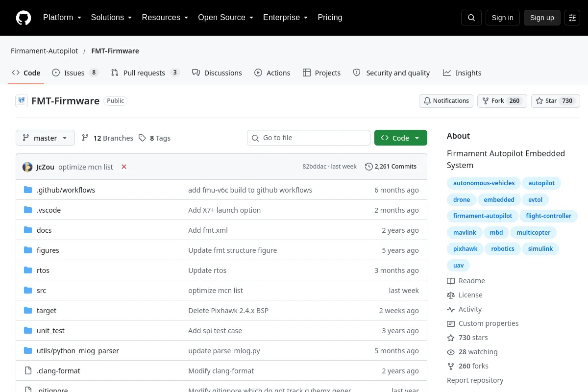Open JcZou's avatar image
The width and height of the screenshot is (588, 392).
coord(27,167)
